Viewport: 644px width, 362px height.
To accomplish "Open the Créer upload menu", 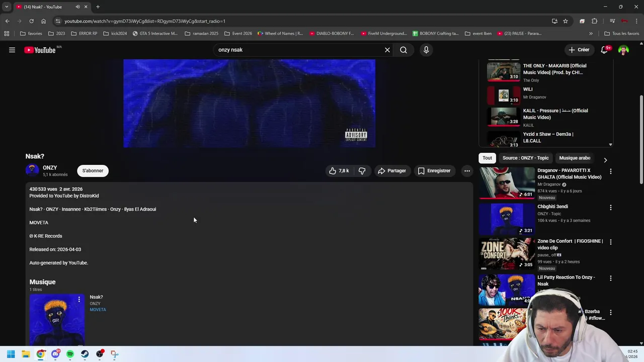I will click(x=579, y=50).
